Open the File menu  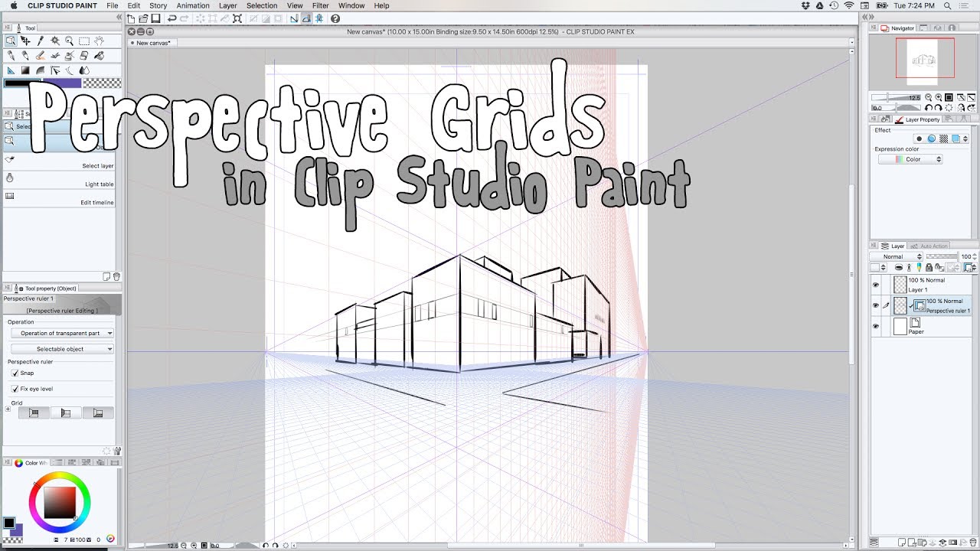click(113, 5)
